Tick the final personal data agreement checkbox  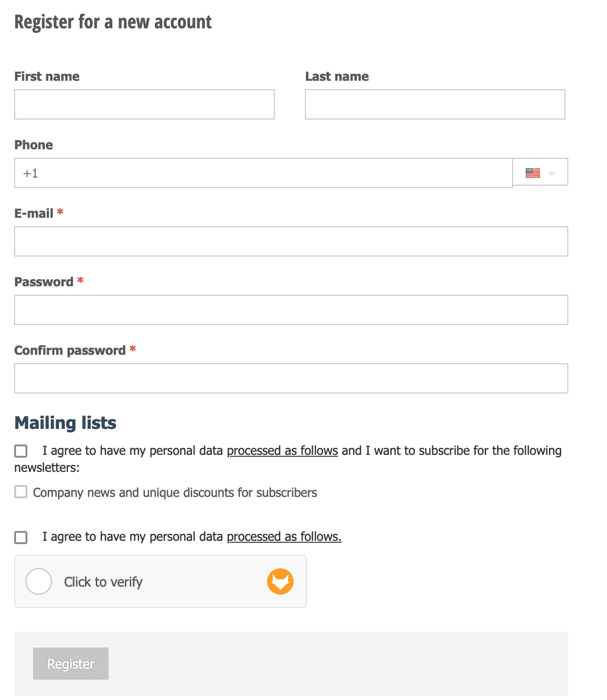click(21, 537)
